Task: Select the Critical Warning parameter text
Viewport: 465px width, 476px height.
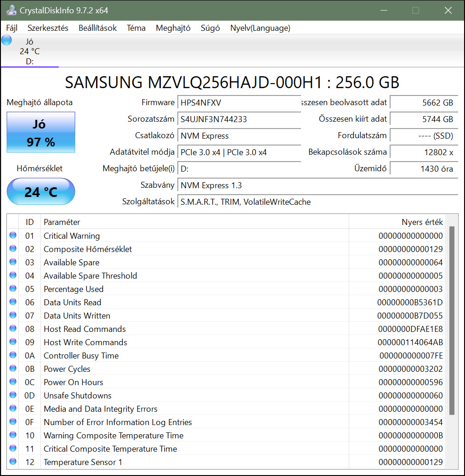Action: tap(72, 236)
